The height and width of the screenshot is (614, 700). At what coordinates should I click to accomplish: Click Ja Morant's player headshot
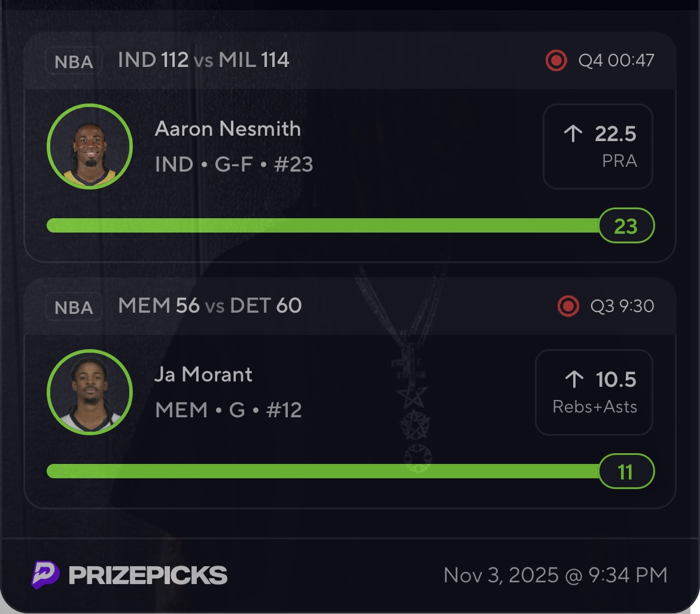click(90, 392)
